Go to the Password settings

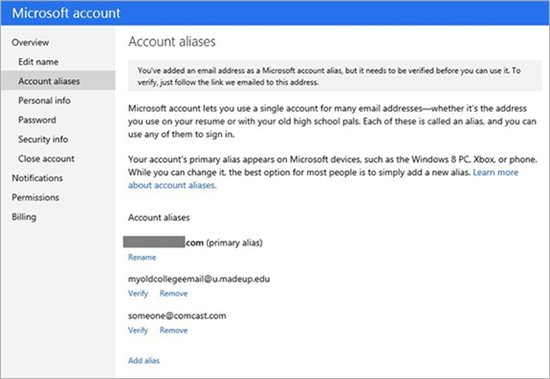pos(37,120)
